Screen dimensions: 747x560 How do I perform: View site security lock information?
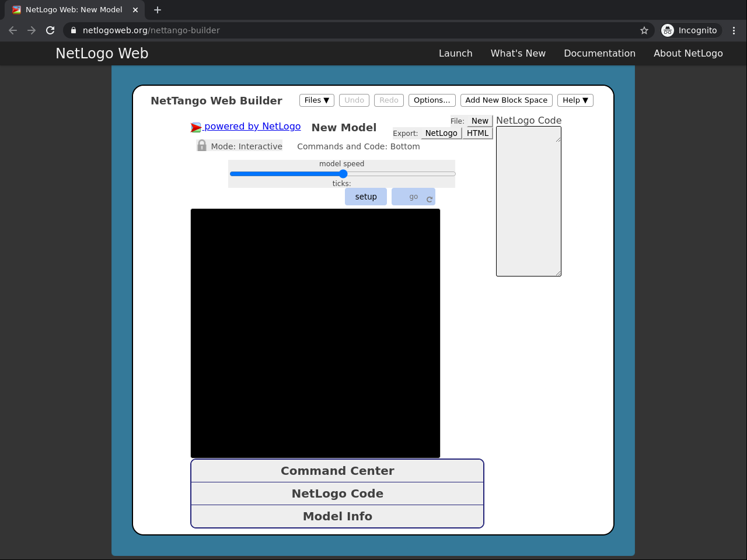tap(74, 30)
